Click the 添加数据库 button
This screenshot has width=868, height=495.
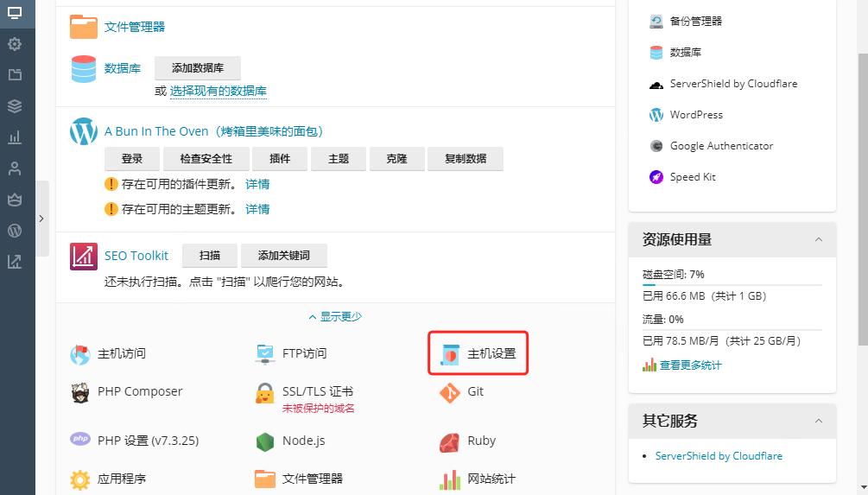(x=198, y=68)
